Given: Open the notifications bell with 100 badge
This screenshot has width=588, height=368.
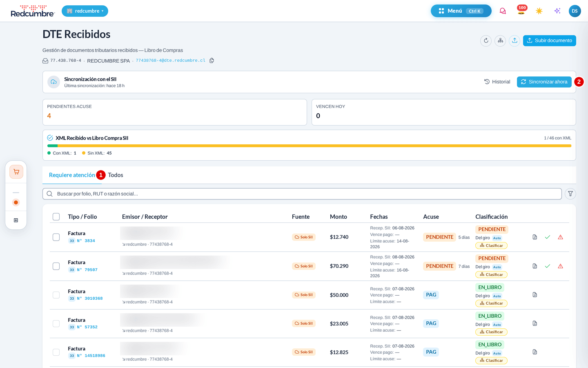Looking at the screenshot, I should [521, 11].
